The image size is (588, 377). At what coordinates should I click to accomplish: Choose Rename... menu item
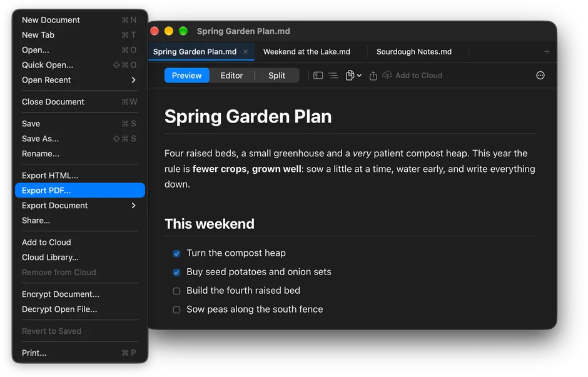click(x=80, y=154)
